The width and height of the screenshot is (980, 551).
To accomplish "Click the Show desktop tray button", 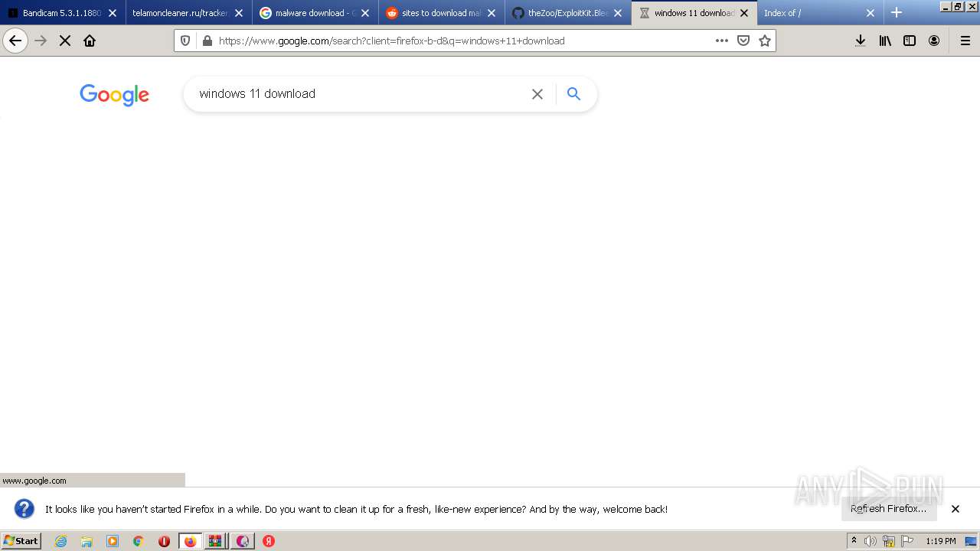I will (x=971, y=541).
